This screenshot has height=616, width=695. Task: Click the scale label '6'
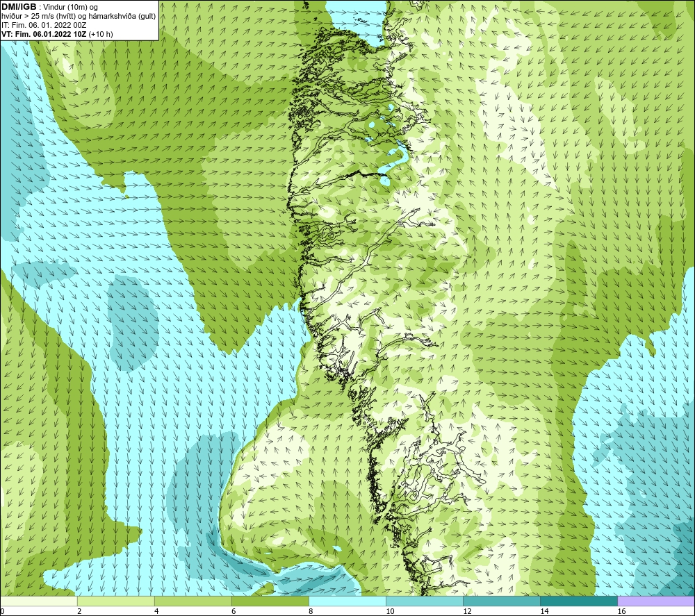(x=234, y=612)
